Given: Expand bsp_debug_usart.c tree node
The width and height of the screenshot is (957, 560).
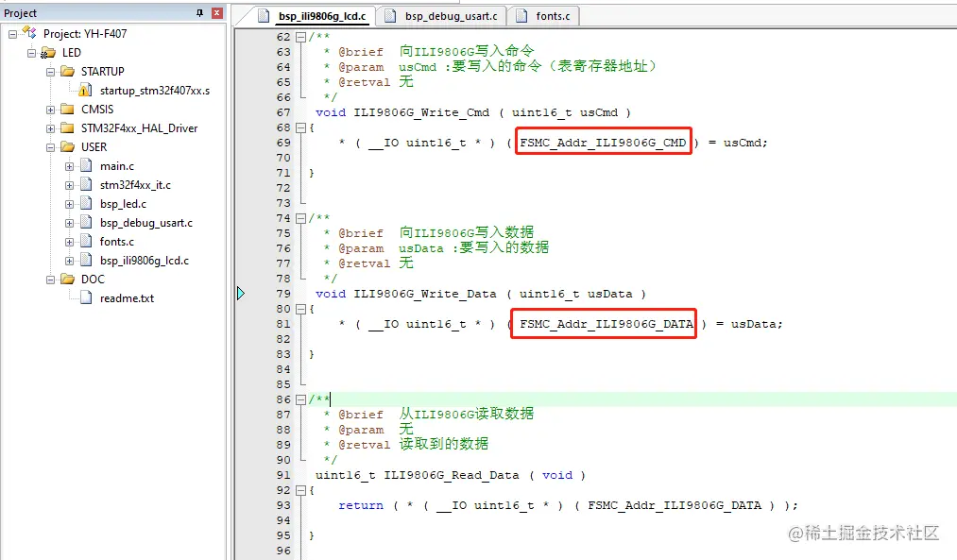Looking at the screenshot, I should (x=69, y=223).
